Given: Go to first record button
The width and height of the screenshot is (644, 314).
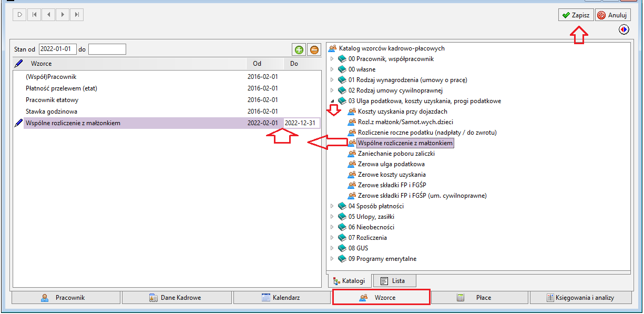Looking at the screenshot, I should pos(34,15).
